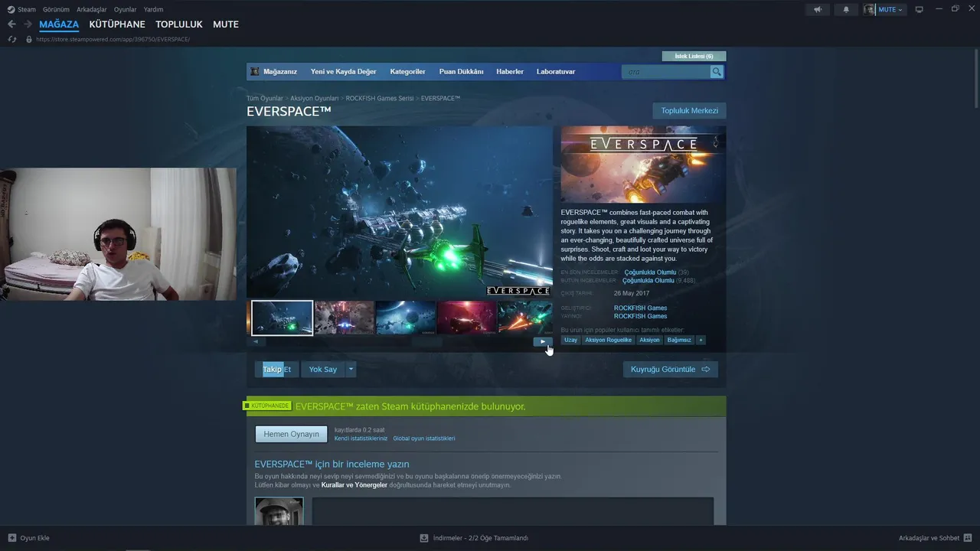Switch to Big Picture mode icon

click(920, 9)
